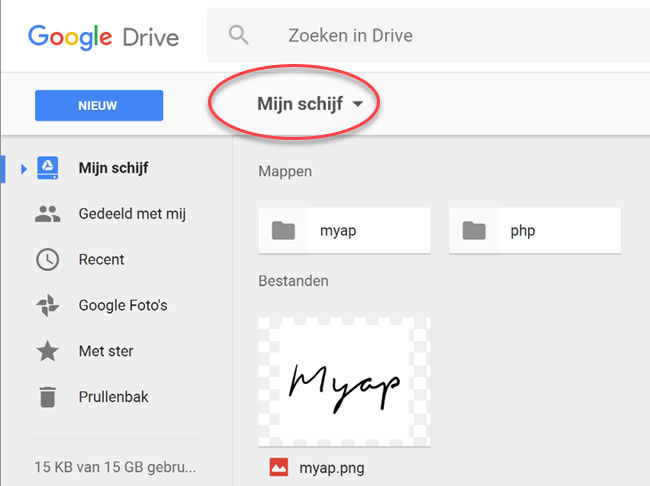Click the Recent clock icon
Viewport: 650px width, 486px height.
[48, 260]
